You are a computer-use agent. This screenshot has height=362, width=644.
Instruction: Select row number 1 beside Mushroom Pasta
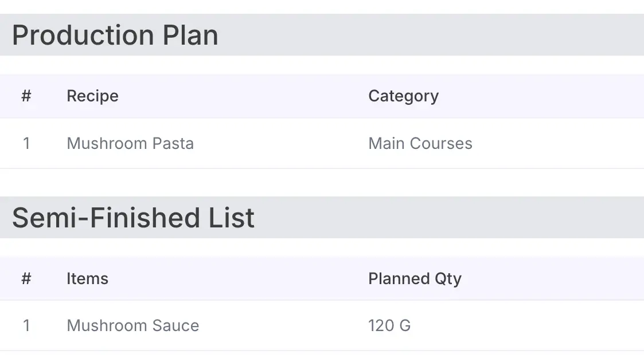(26, 143)
